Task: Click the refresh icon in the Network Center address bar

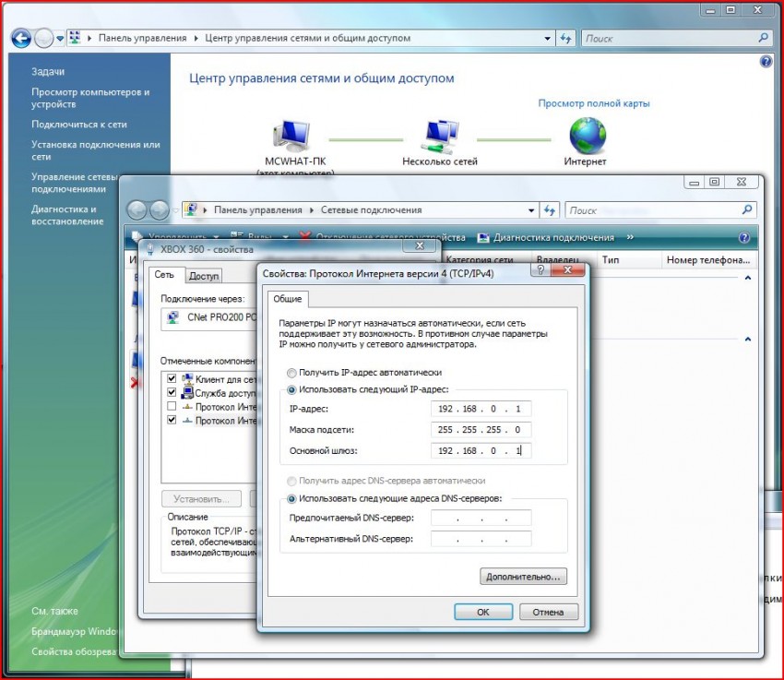Action: [566, 38]
